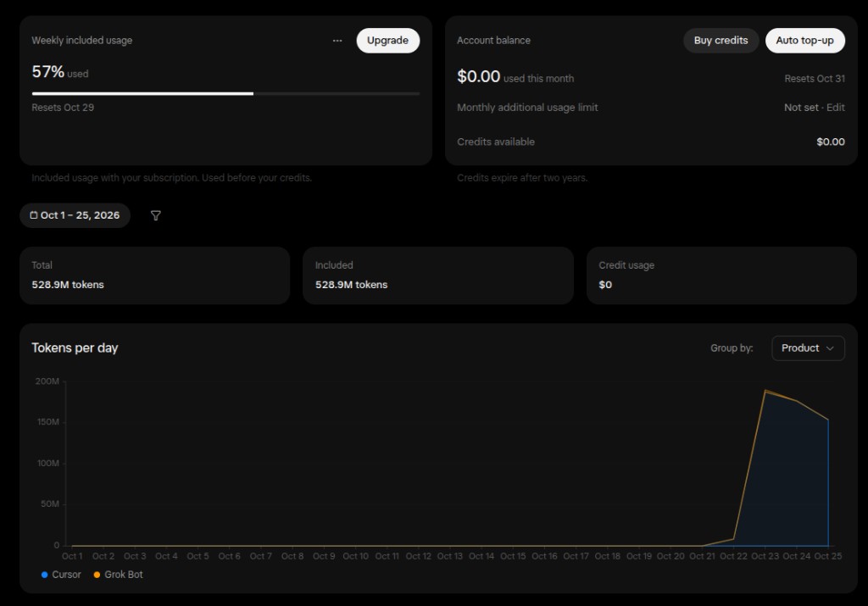Click the $0.00 used this month amount
868x606 pixels.
478,76
